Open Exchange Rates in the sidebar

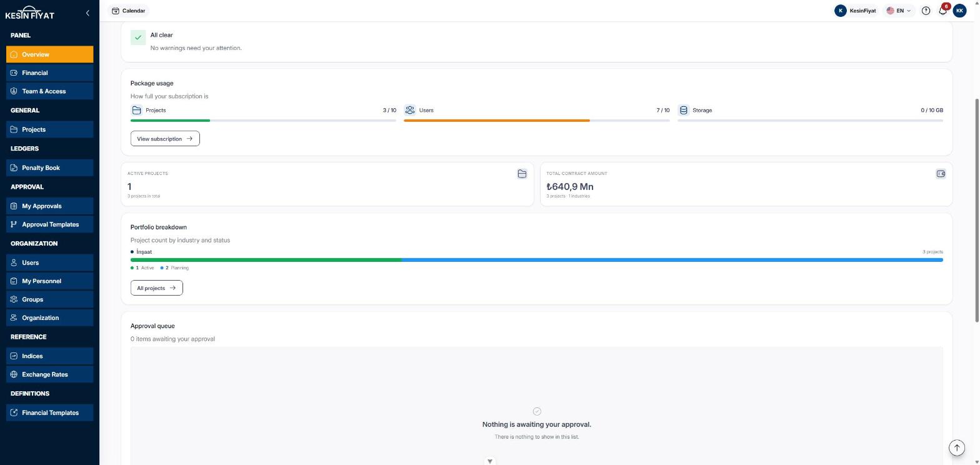[x=50, y=374]
